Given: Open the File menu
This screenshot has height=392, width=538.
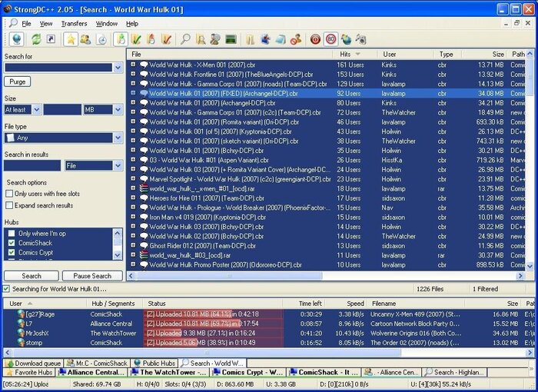Looking at the screenshot, I should pos(26,24).
